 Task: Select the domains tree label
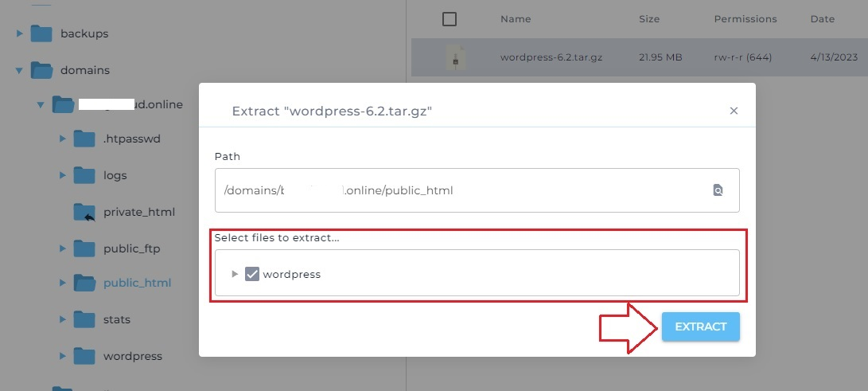coord(84,70)
